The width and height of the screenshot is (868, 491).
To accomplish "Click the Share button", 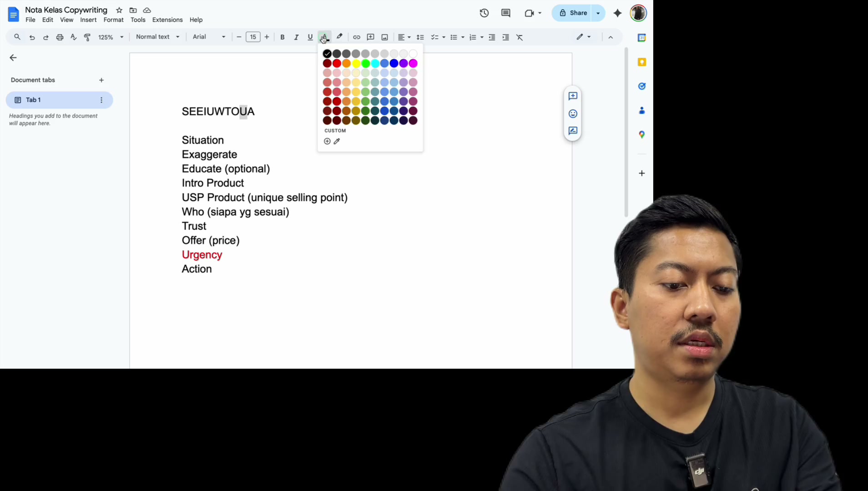I will (573, 13).
